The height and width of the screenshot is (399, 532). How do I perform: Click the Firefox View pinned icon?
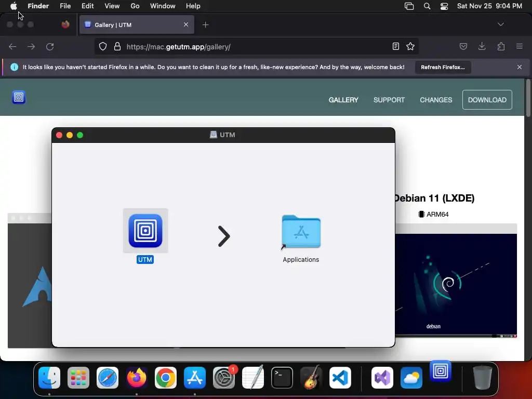point(65,24)
